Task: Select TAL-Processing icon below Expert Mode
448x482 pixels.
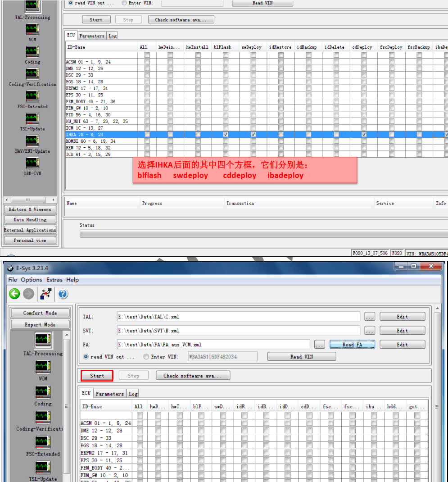Action: click(x=43, y=340)
